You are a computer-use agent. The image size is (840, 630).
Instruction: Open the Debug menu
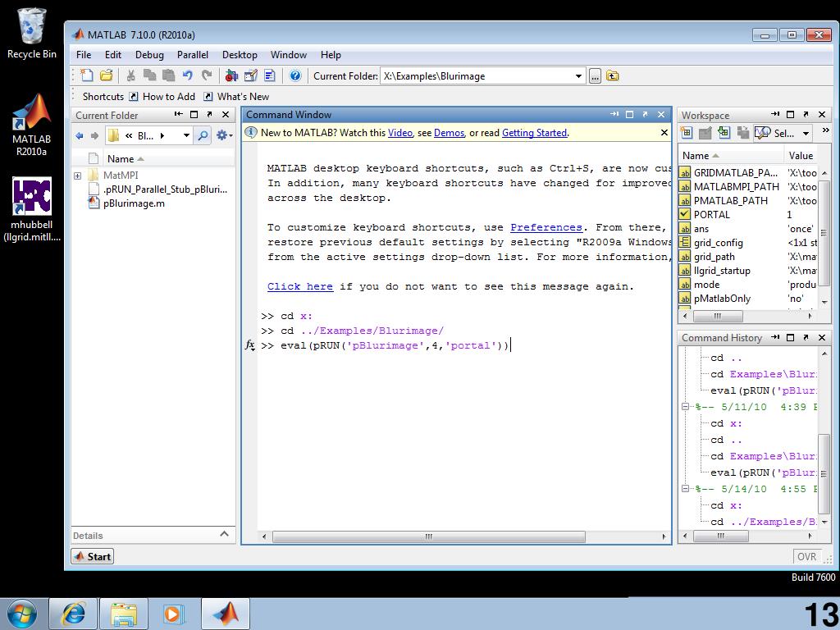click(x=149, y=55)
